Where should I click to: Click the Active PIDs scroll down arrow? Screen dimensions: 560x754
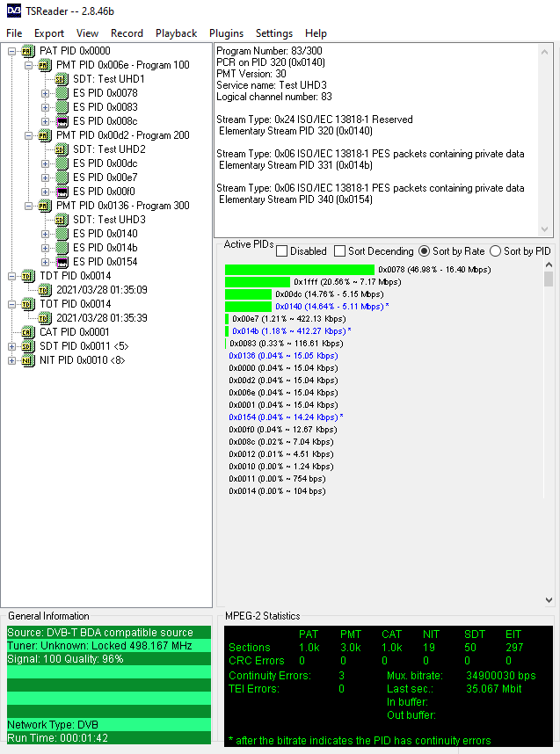point(549,599)
